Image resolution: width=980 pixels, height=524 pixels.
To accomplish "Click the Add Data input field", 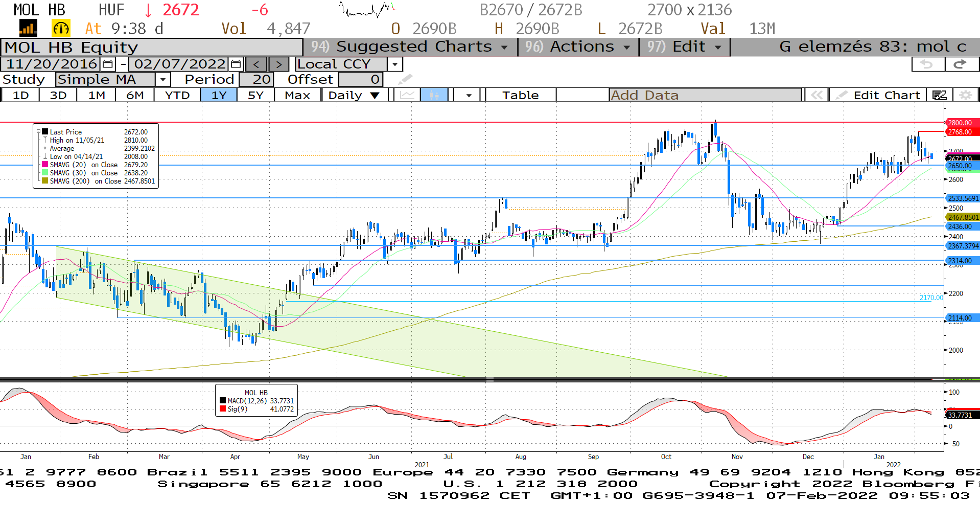I will [x=705, y=95].
